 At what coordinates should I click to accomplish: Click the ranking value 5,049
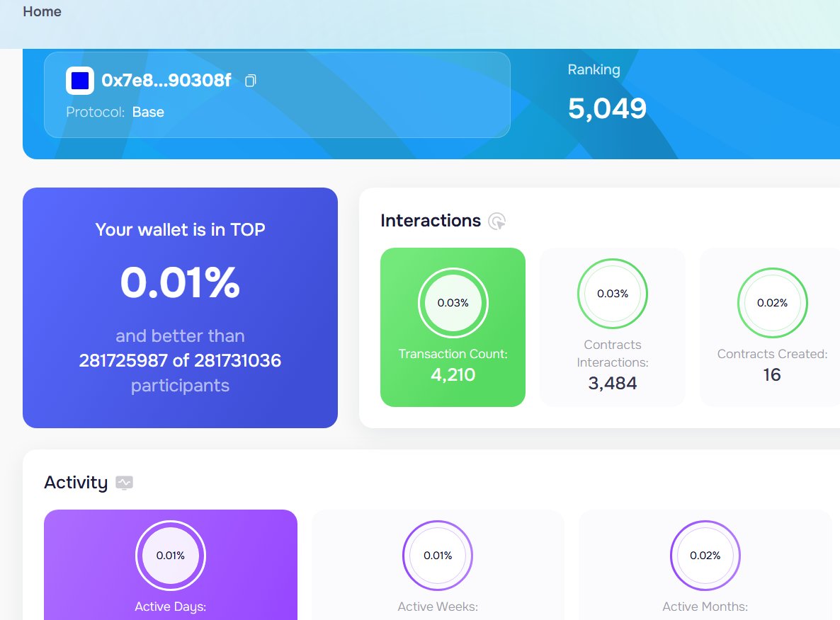607,108
